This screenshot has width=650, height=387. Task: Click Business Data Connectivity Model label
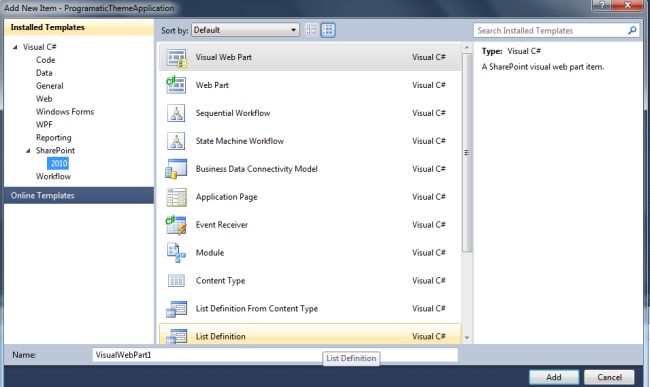pos(257,169)
